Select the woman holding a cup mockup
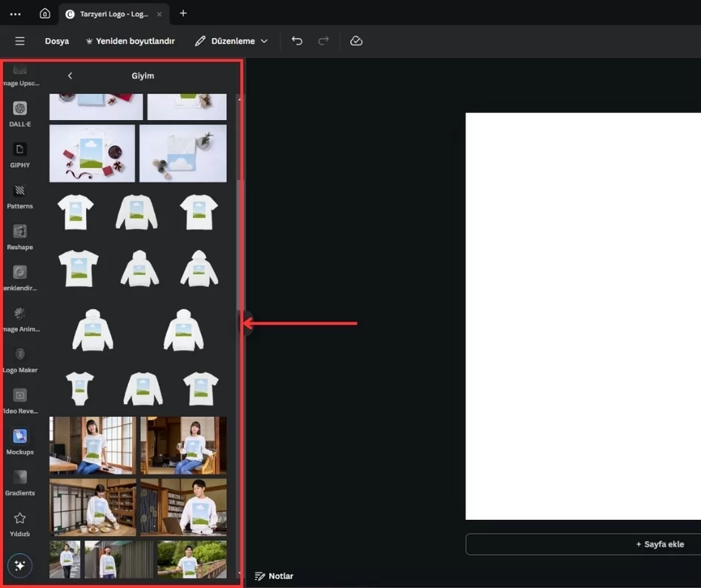Screen dimensions: 701x588 [183, 446]
